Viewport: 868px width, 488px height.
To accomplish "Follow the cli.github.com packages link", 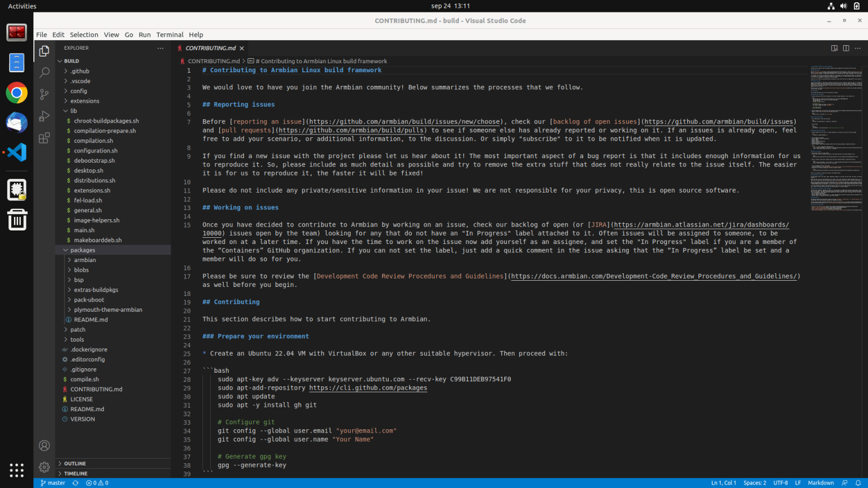I will (367, 388).
